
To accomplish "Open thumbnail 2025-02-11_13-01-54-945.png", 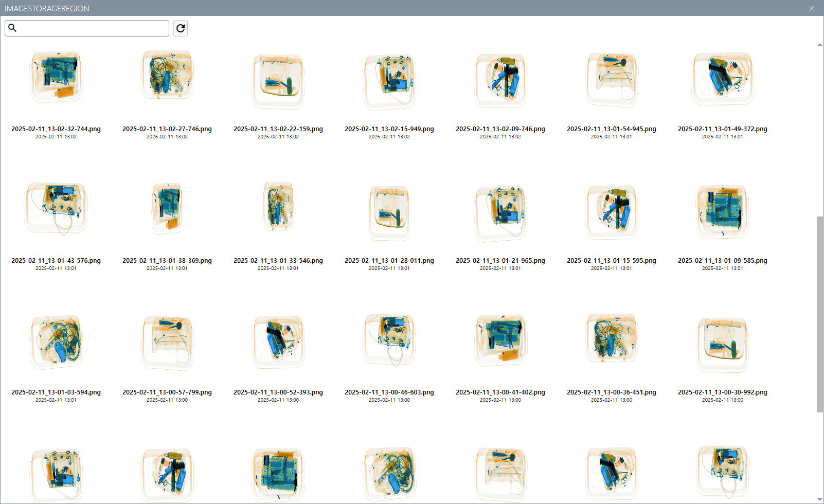I will [x=612, y=79].
